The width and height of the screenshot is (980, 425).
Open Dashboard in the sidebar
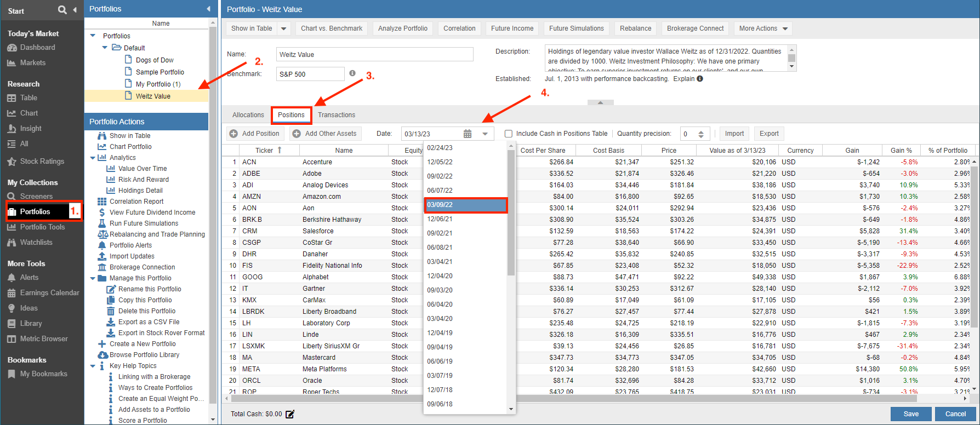[x=37, y=48]
